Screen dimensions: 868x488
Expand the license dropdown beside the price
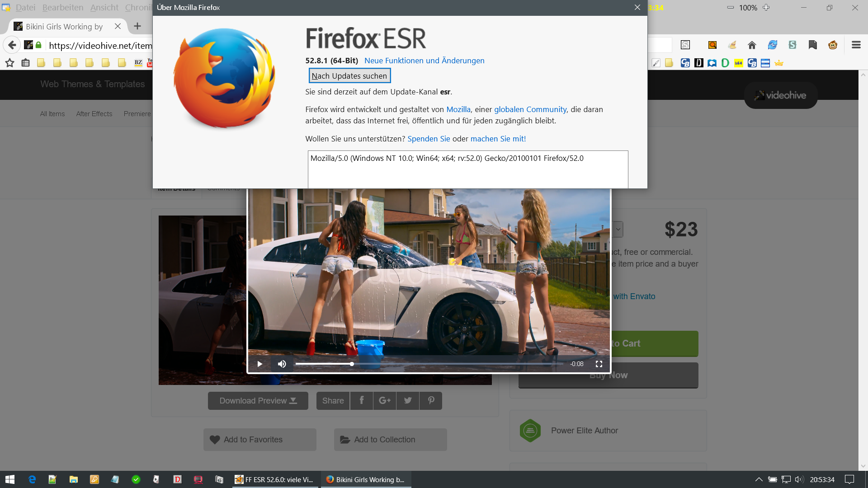pos(618,229)
